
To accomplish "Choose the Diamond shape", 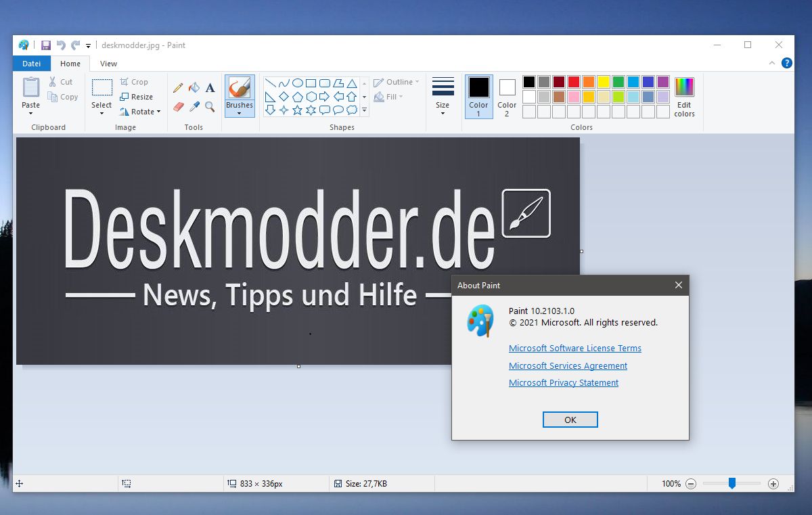I will (x=284, y=97).
